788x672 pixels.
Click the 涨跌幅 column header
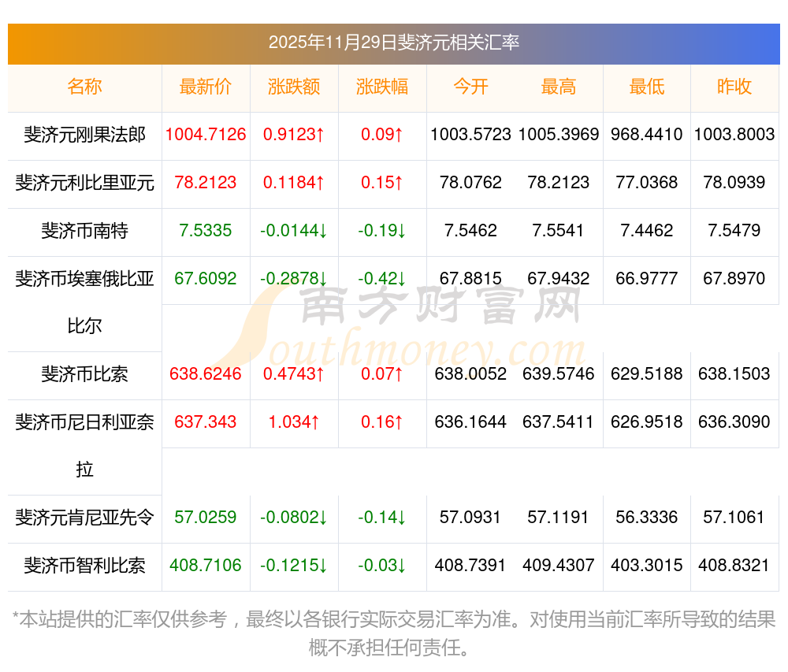(x=382, y=87)
